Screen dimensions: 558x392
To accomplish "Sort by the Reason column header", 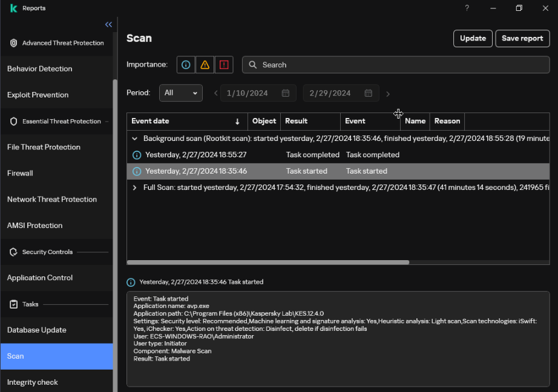I will [x=447, y=122].
